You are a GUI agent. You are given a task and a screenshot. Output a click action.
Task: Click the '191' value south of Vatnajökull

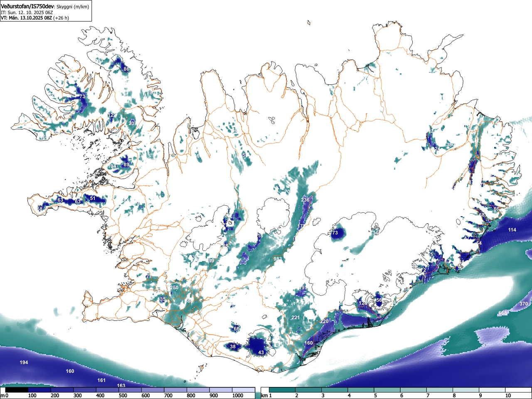pos(303,288)
